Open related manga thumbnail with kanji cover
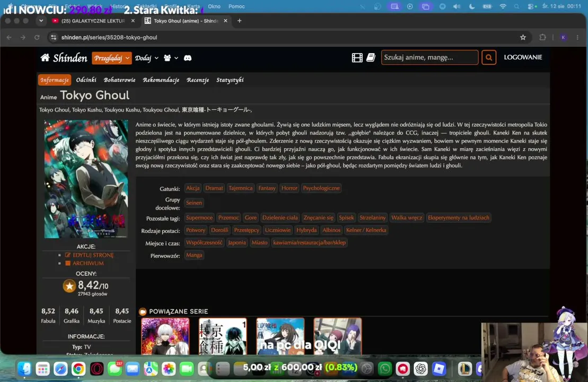588x382 pixels. 222,336
